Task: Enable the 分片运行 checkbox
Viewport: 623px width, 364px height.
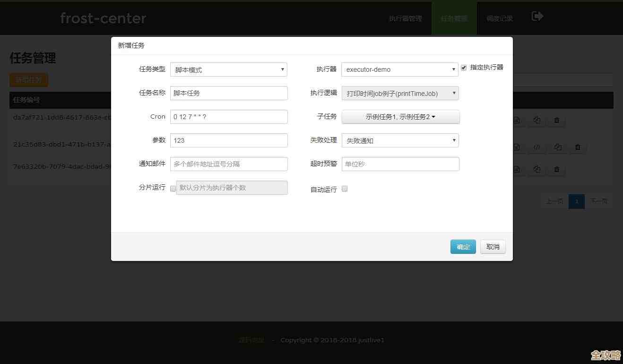Action: tap(173, 188)
